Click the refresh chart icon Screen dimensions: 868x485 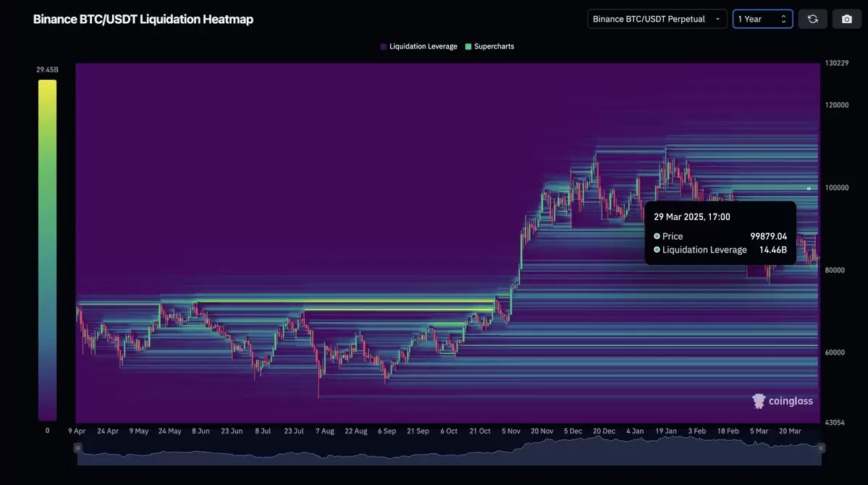click(812, 19)
